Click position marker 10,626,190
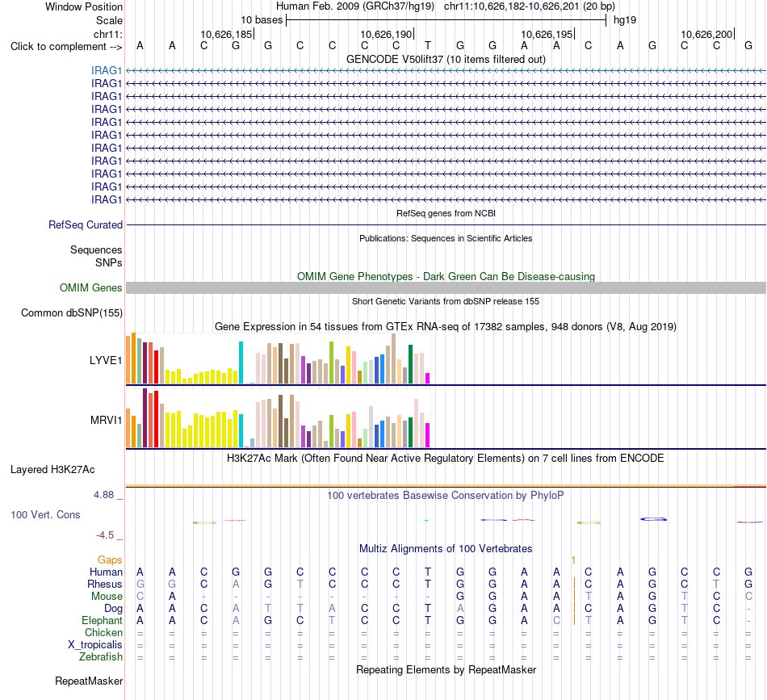The height and width of the screenshot is (700, 767). point(387,34)
